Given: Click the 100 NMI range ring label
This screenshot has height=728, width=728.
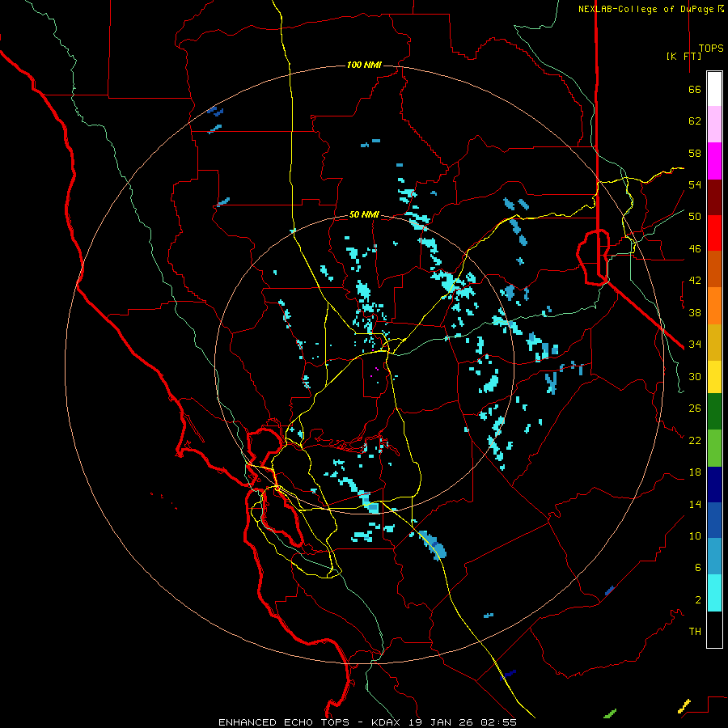Looking at the screenshot, I should [x=364, y=65].
